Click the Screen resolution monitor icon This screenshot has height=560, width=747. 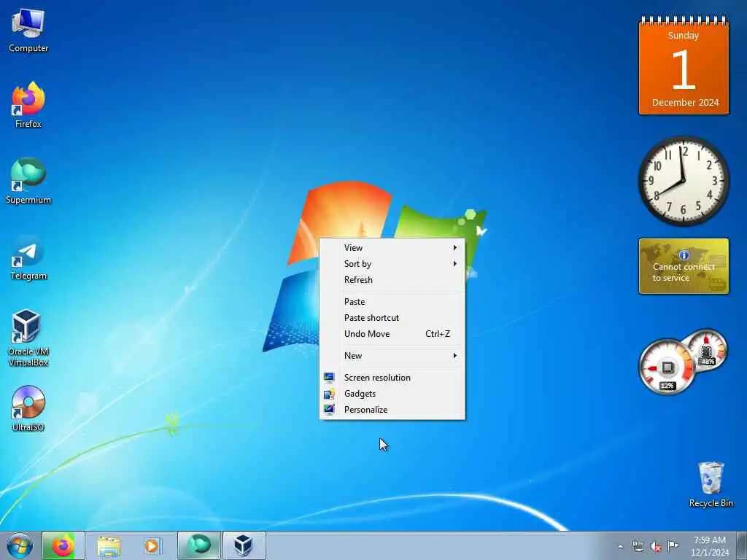pos(329,378)
